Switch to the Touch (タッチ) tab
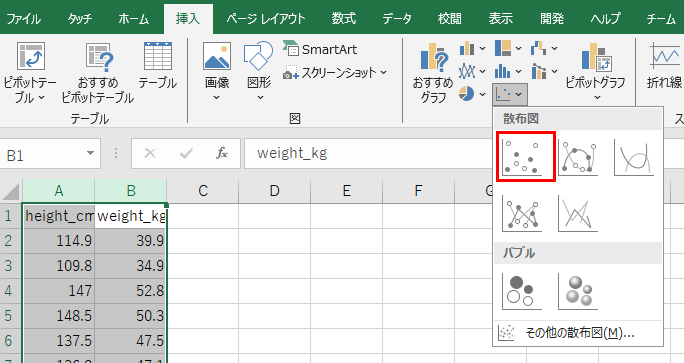The height and width of the screenshot is (363, 684). [79, 19]
